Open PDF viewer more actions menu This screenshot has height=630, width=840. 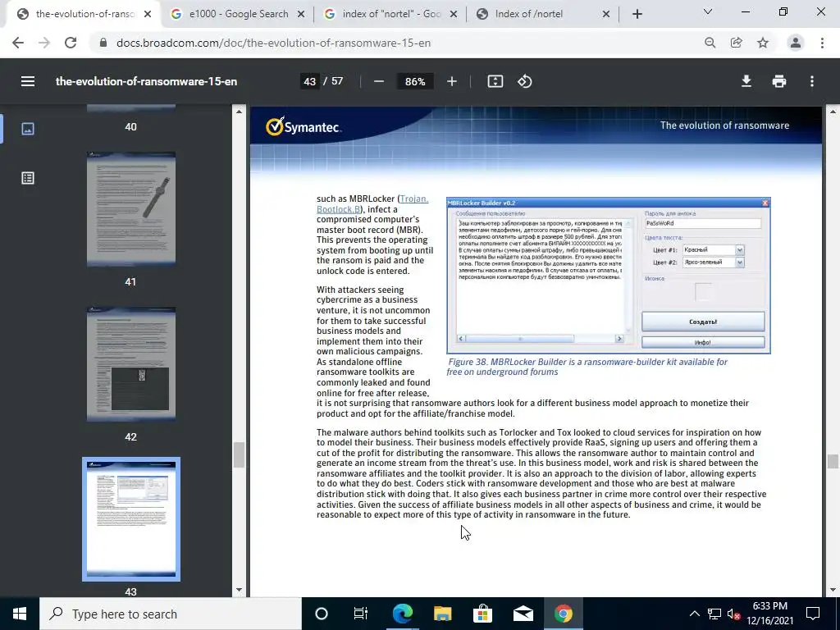[x=812, y=81]
